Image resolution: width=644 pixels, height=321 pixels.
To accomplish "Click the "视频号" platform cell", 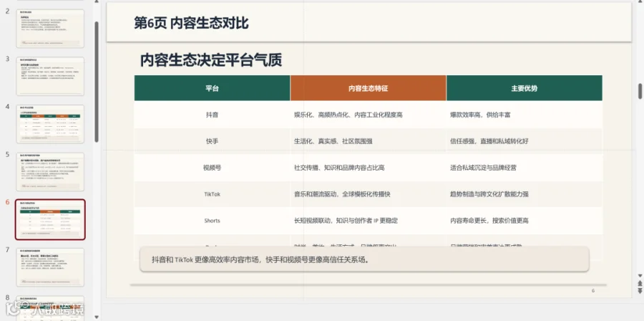I will click(212, 168).
